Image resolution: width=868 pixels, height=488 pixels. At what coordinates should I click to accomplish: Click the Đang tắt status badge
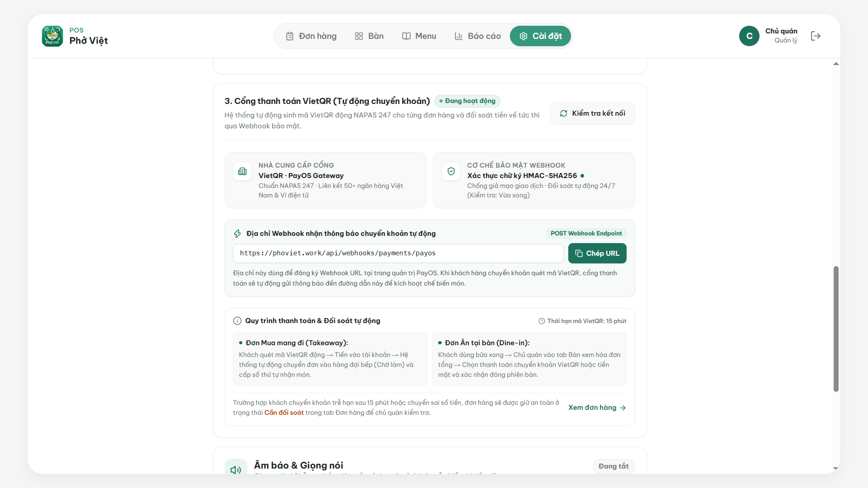(613, 466)
